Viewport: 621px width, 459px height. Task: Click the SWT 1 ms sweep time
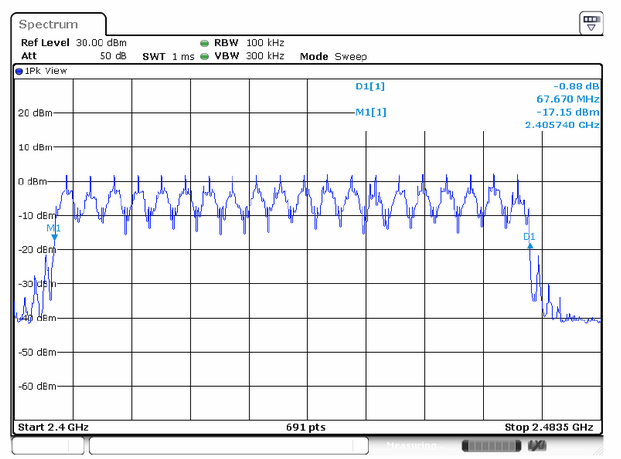pos(169,57)
